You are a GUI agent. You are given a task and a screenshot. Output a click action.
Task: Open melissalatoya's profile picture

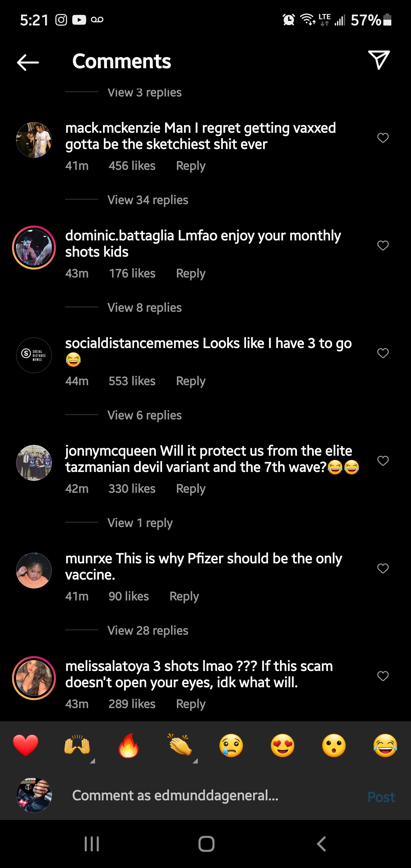[x=34, y=678]
